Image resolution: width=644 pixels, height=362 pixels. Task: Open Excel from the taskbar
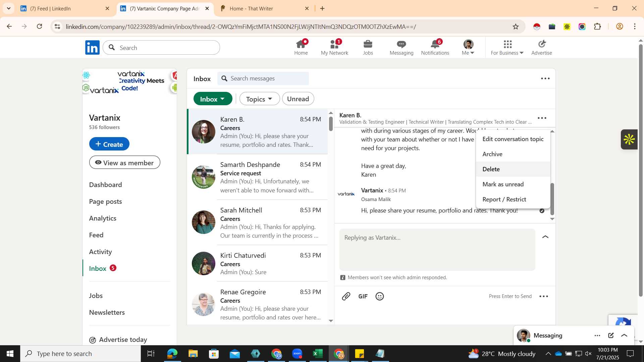318,354
